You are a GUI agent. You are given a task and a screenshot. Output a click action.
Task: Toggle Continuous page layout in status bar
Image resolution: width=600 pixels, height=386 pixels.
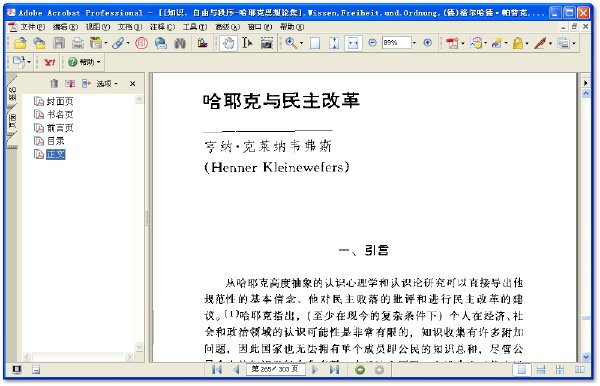541,370
